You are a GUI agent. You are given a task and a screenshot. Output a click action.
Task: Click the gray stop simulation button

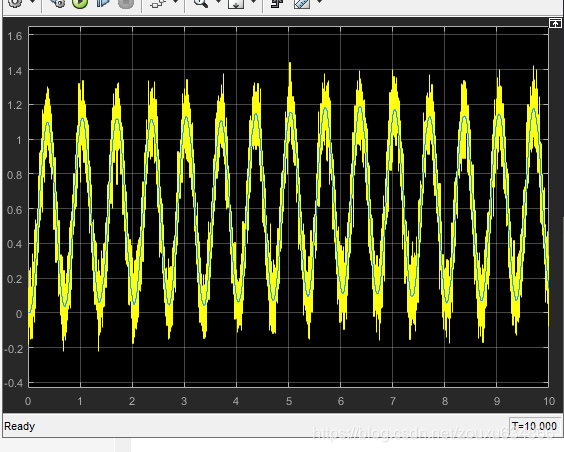tap(126, 3)
